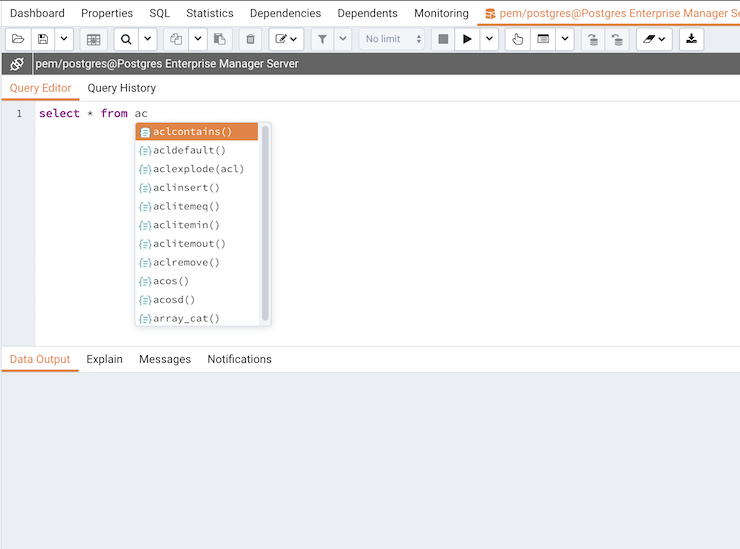Save the query with the floppy icon
740x549 pixels.
pos(43,39)
